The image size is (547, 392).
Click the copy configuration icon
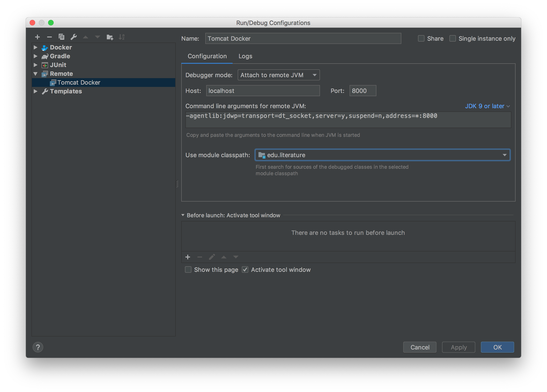[61, 37]
